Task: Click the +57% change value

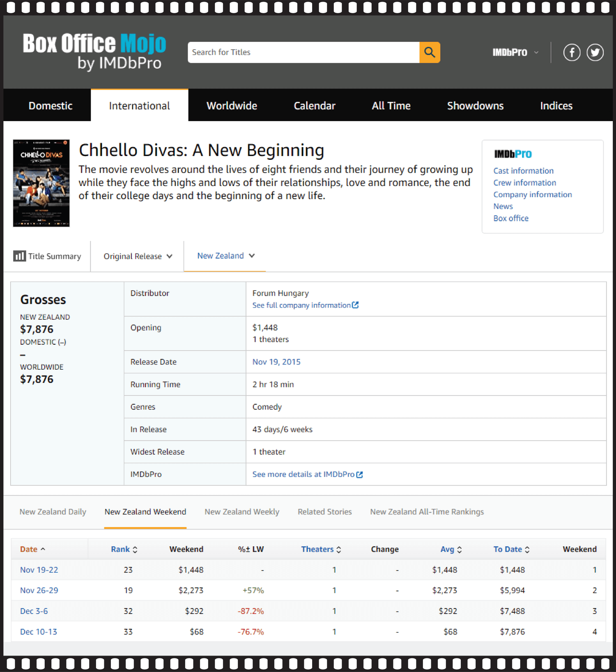Action: [253, 591]
